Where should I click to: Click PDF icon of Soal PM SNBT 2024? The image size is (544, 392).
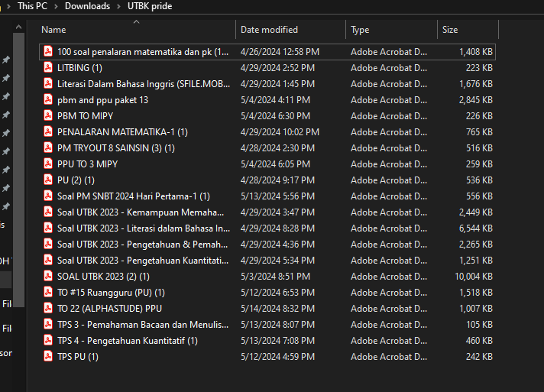(48, 196)
